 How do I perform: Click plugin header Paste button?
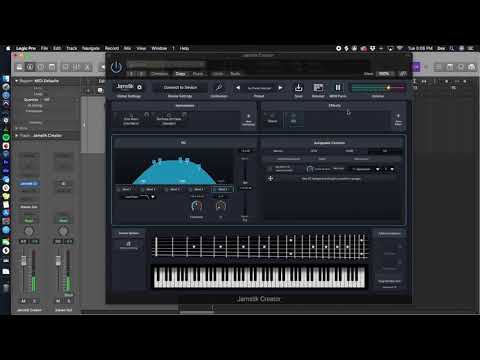click(198, 74)
